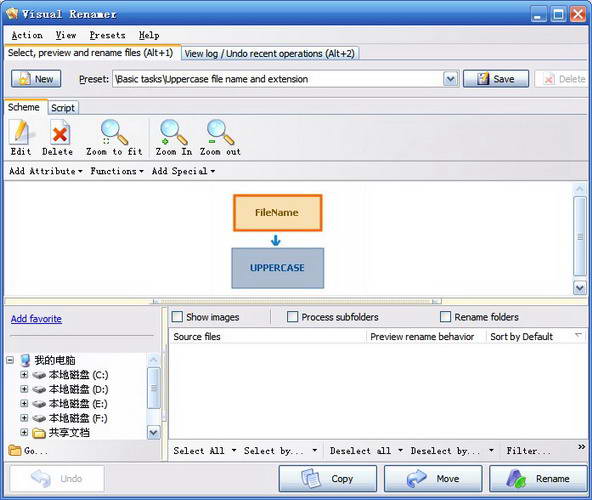Select the FileName node
The image size is (592, 500).
[278, 213]
